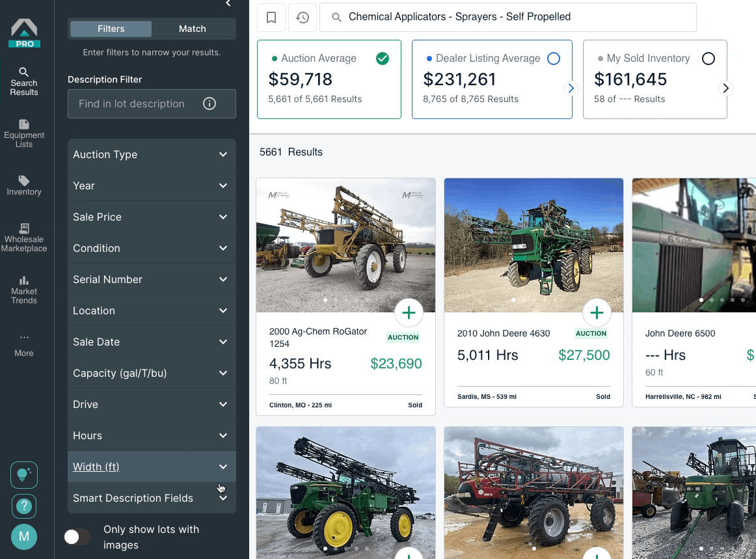Click the AUCTION badge on 4630 card
Image resolution: width=756 pixels, height=559 pixels.
(591, 333)
